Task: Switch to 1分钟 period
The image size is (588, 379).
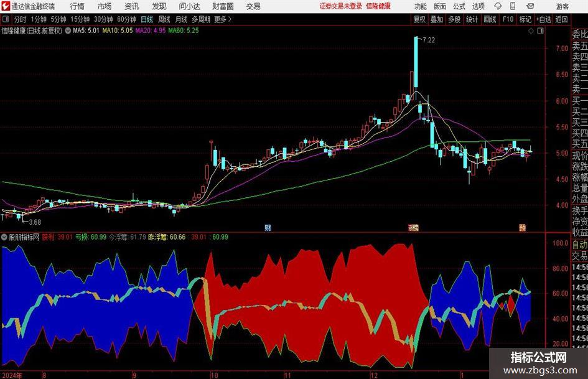Action: [38, 19]
